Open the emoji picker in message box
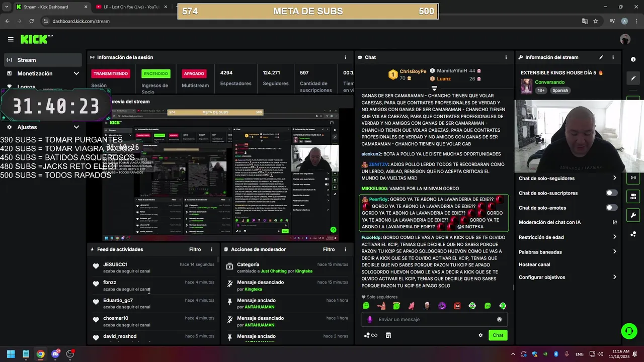 499,319
